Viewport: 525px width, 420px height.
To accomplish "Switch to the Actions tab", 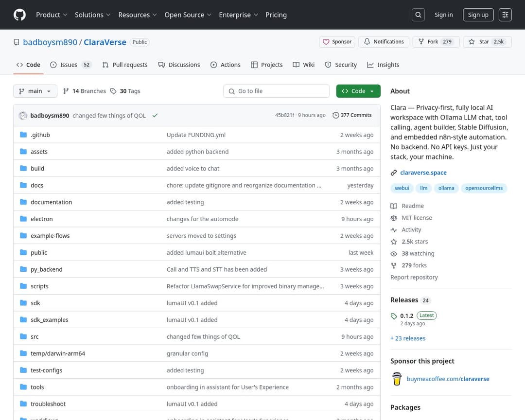I will tap(226, 65).
